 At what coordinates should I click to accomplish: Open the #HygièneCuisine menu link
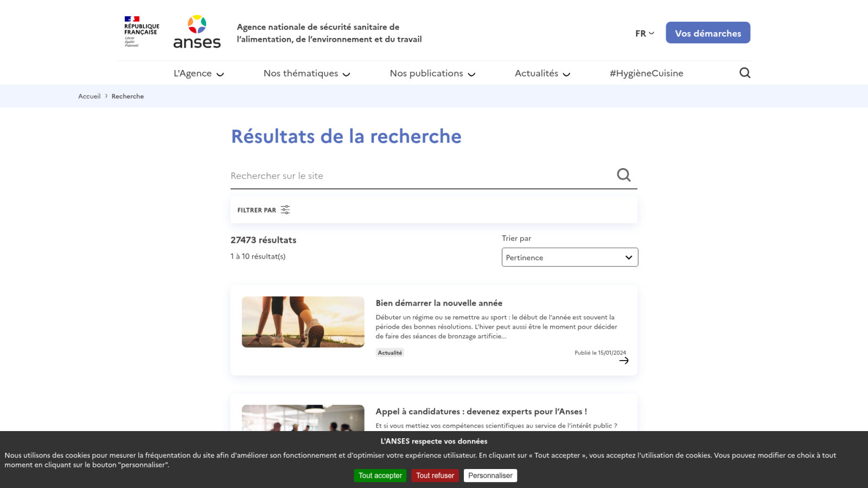646,73
